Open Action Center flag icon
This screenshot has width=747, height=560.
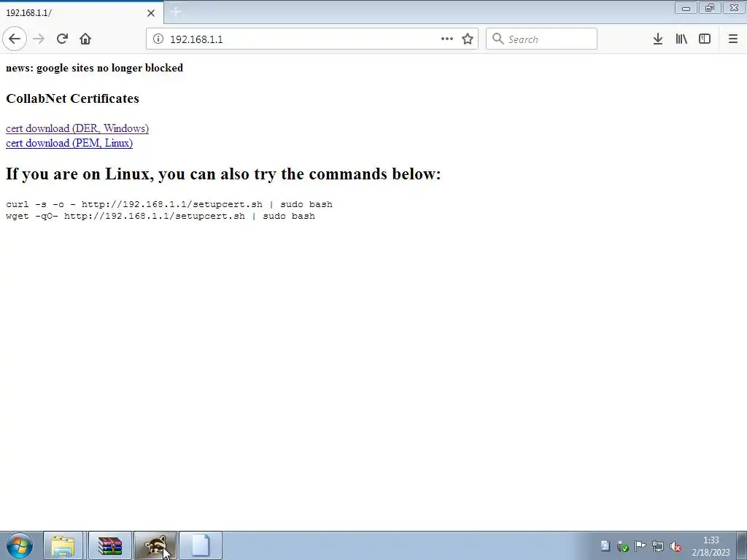click(x=640, y=546)
